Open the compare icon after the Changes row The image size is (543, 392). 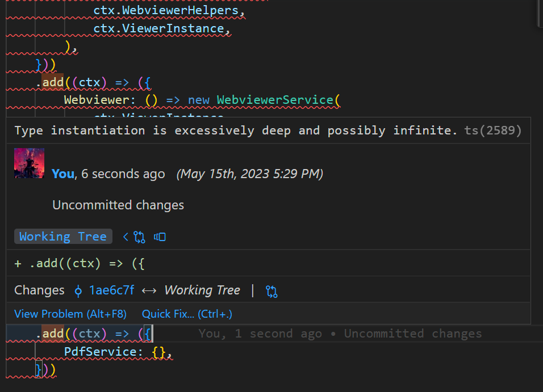[x=271, y=290]
